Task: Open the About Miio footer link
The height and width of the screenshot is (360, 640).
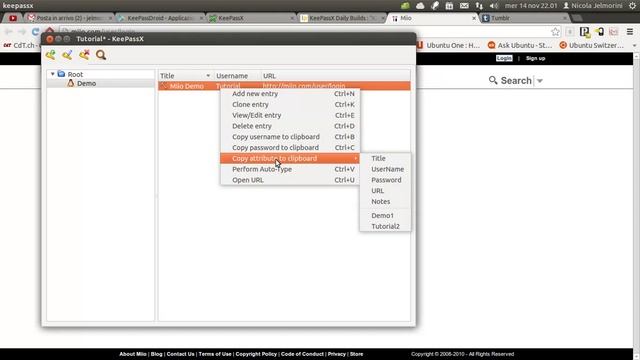Action: (133, 354)
